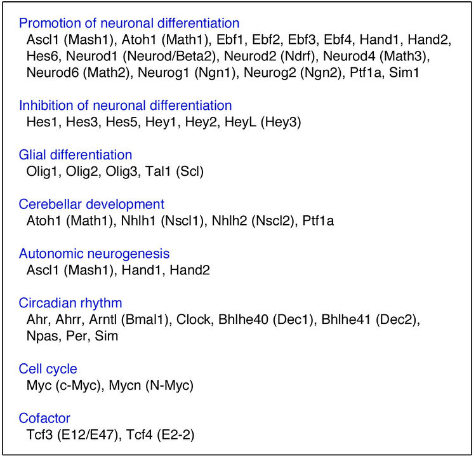Click the 'Circadian rhythm' heading
Viewport: 476px width, 456px height.
[x=70, y=303]
